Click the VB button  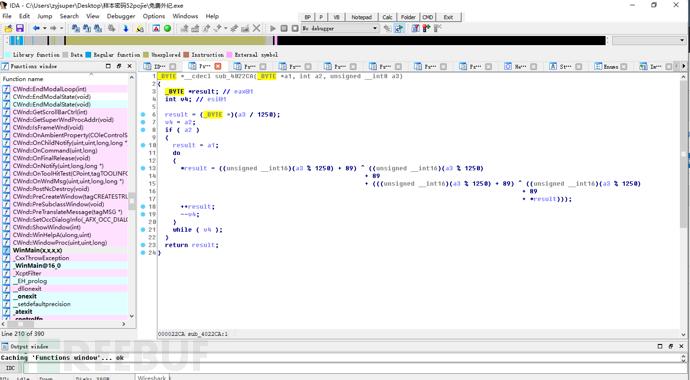pos(336,17)
